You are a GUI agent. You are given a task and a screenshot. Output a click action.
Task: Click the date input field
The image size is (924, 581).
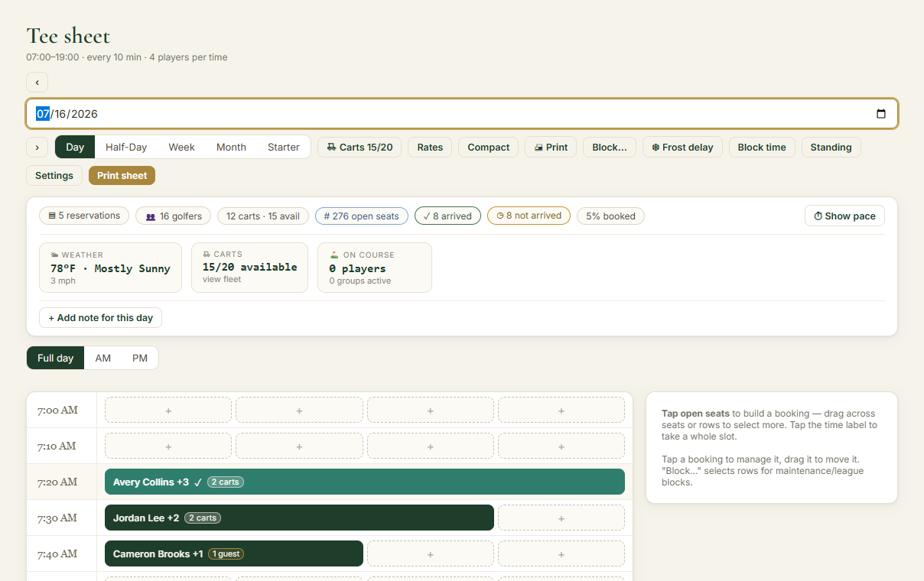(x=462, y=114)
